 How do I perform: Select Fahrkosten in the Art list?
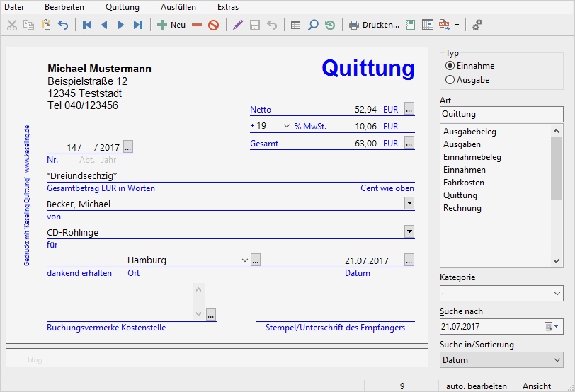tap(464, 183)
